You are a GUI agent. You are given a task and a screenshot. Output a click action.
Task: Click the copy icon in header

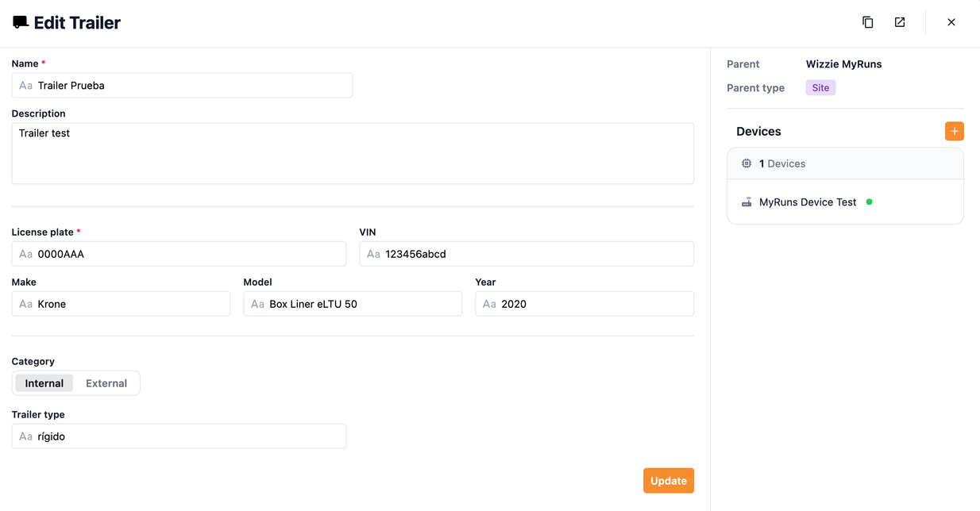tap(867, 22)
